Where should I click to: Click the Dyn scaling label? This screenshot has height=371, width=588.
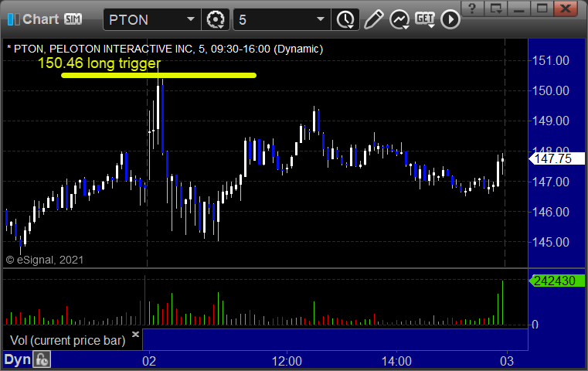click(x=17, y=359)
